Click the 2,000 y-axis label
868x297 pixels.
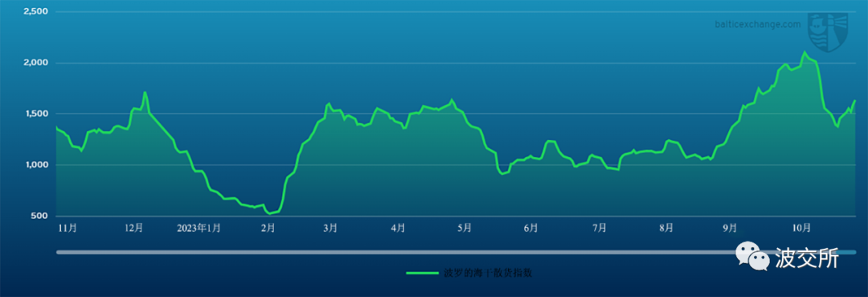pos(35,63)
